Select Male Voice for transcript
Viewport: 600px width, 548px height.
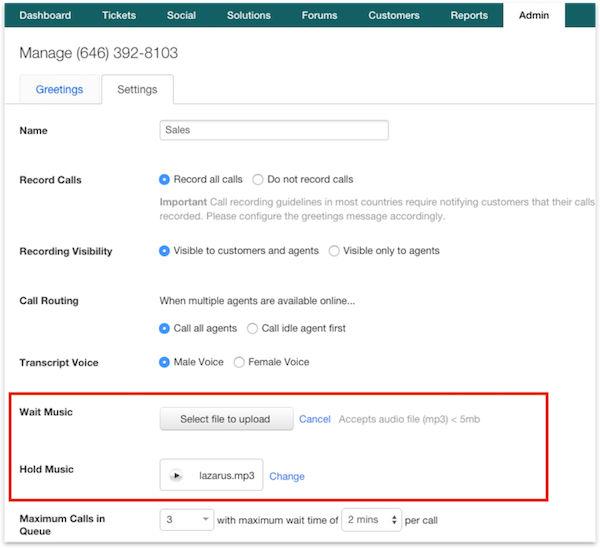164,362
